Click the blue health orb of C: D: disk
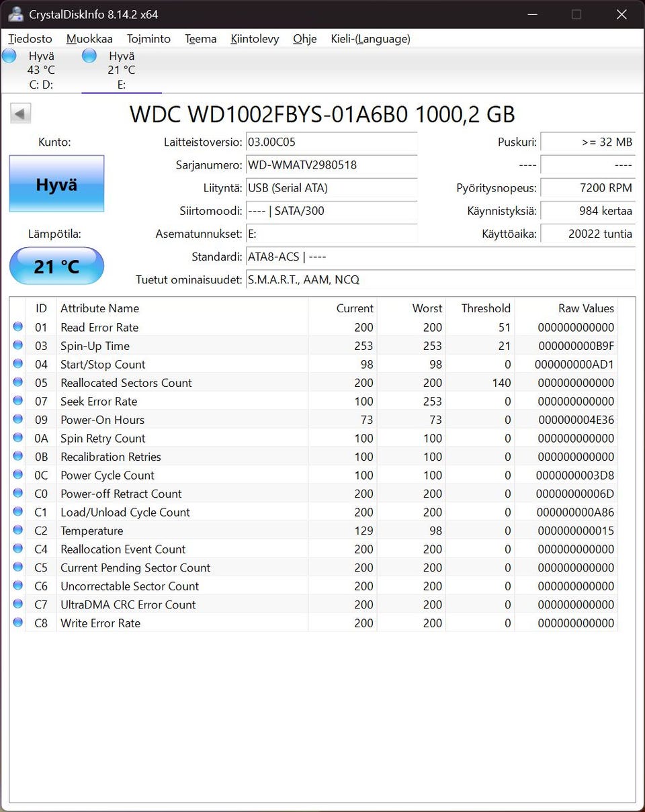The image size is (645, 812). (9, 56)
